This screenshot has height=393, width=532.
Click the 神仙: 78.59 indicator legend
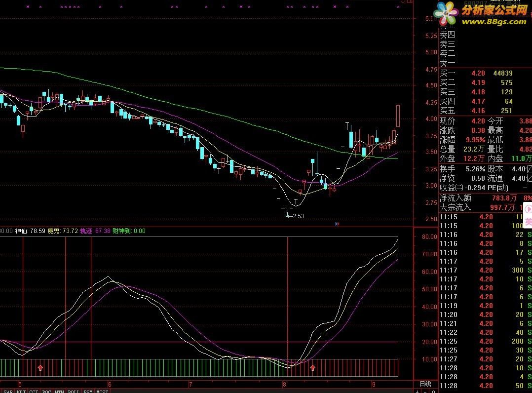pyautogui.click(x=30, y=231)
